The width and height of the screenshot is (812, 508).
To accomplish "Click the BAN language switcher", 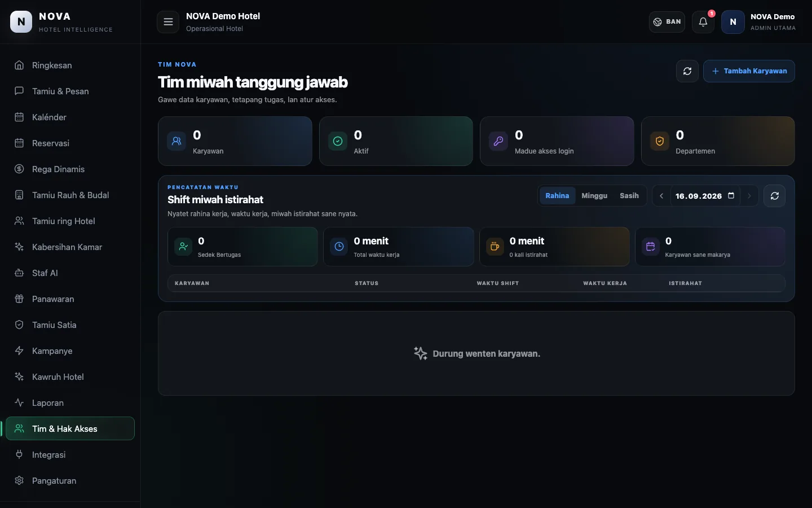I will click(x=667, y=22).
